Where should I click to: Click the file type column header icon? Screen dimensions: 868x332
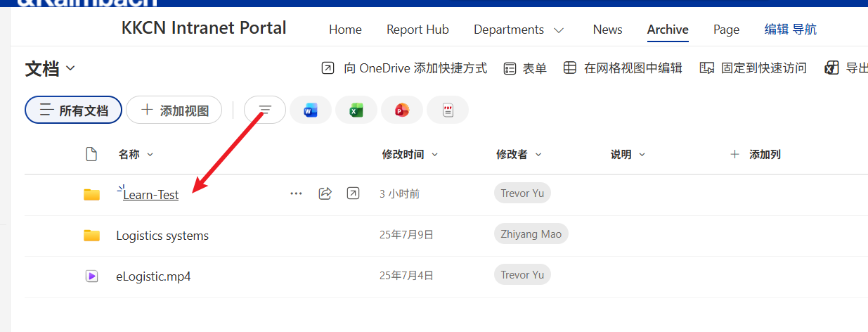[x=91, y=154]
